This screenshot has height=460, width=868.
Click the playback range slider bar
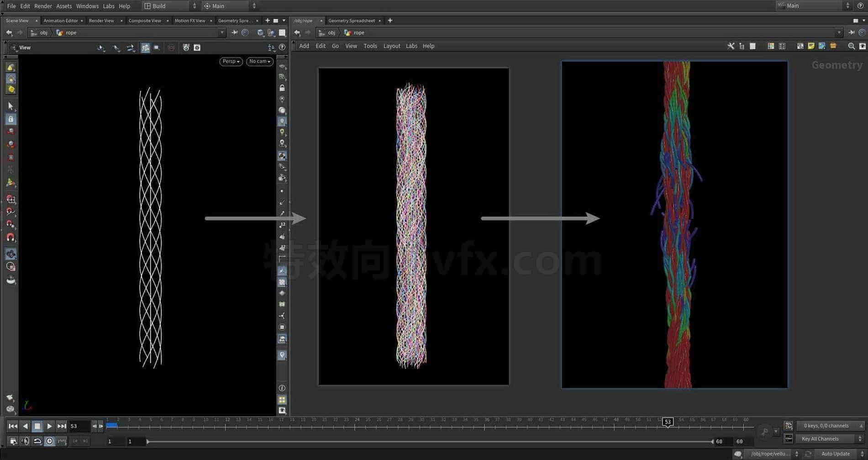tap(430, 441)
